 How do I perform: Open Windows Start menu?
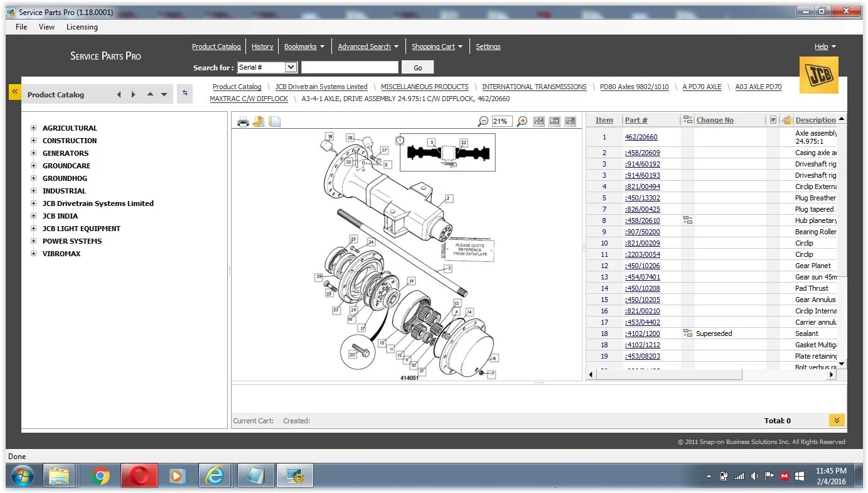[21, 477]
